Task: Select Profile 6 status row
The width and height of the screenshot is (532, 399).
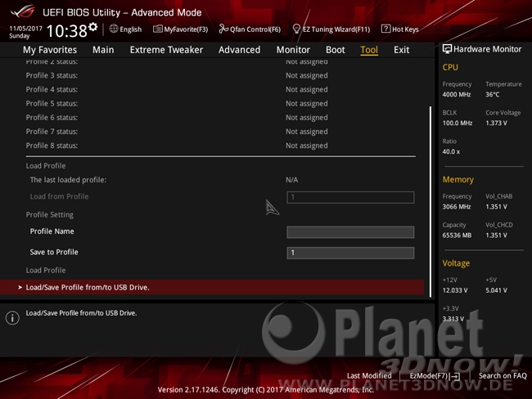Action: [x=220, y=117]
